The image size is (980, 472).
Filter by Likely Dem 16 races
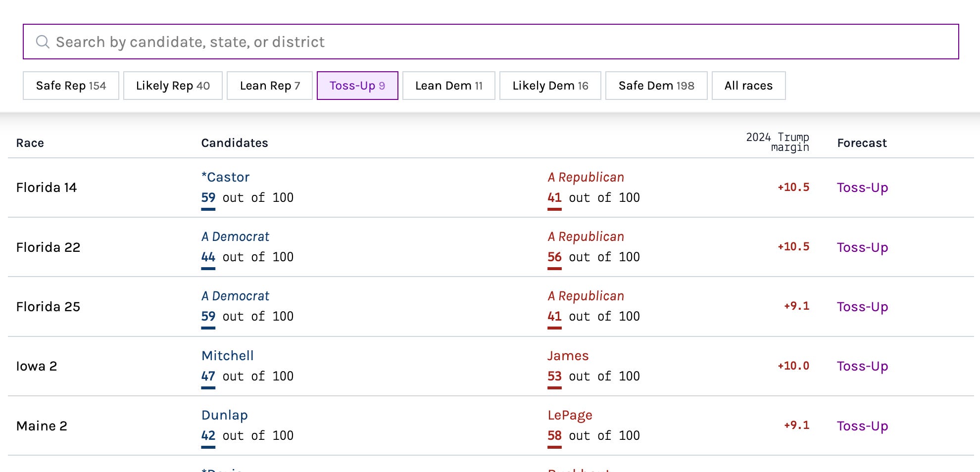coord(550,86)
